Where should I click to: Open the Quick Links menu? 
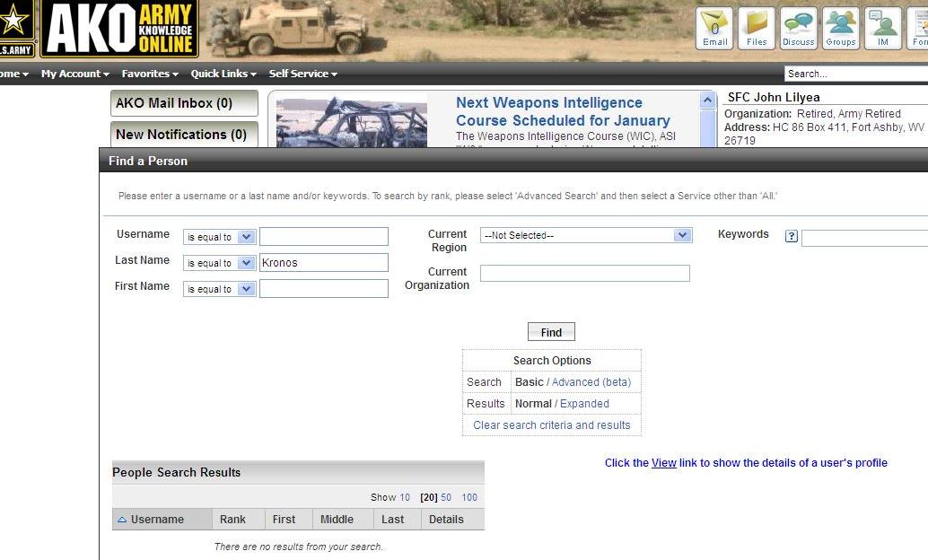click(223, 74)
